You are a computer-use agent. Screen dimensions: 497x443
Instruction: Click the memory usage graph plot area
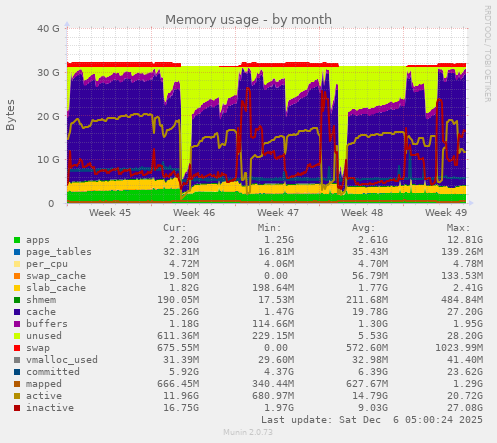click(x=267, y=115)
